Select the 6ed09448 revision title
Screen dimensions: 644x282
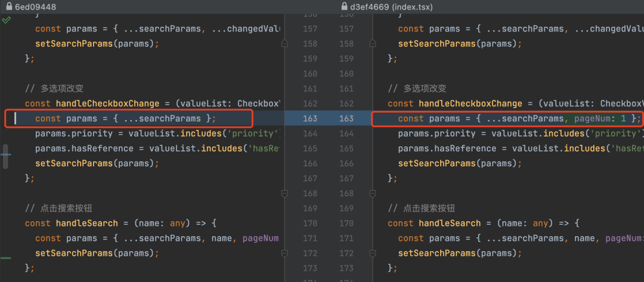[x=35, y=7]
